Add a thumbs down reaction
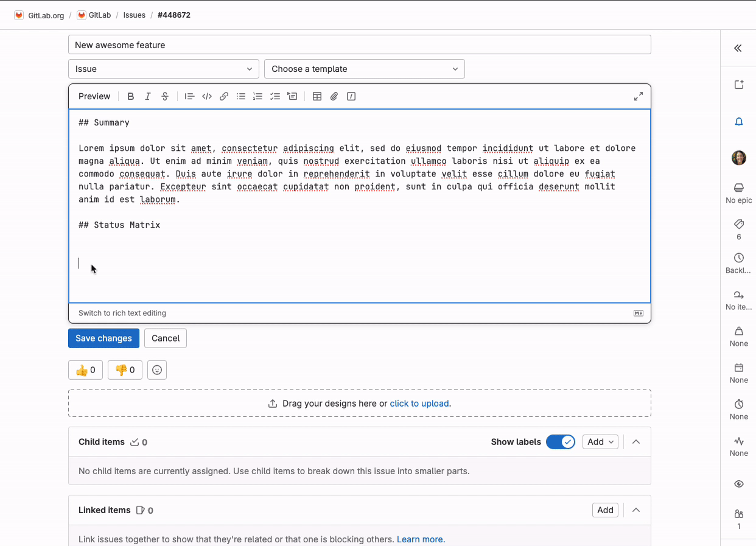This screenshot has height=546, width=756. [125, 370]
